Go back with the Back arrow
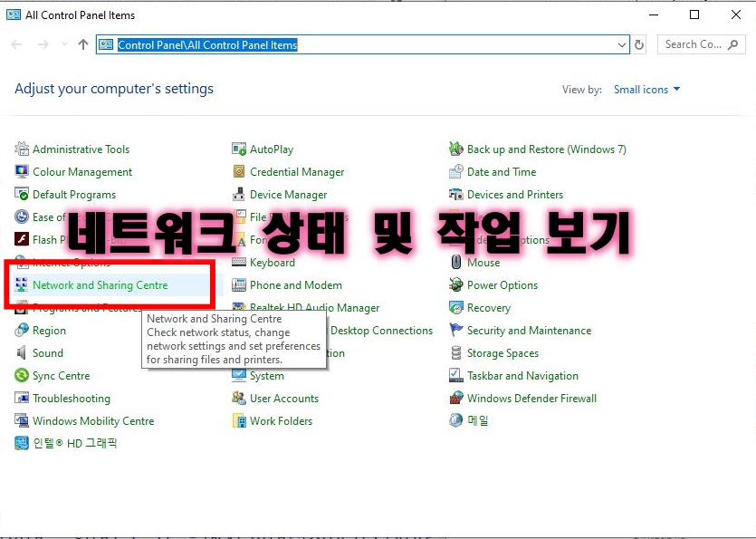Image resolution: width=756 pixels, height=539 pixels. tap(17, 44)
